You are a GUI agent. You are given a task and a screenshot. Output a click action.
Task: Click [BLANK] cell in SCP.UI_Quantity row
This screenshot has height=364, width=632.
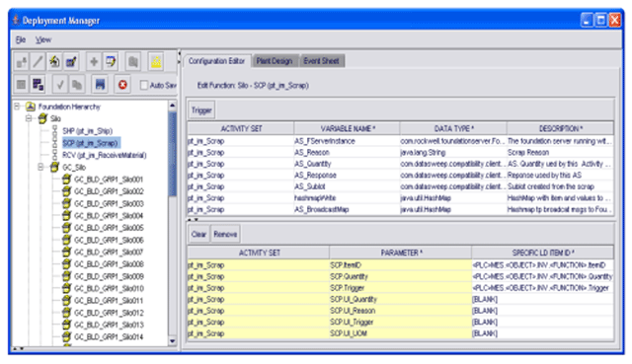coord(542,299)
